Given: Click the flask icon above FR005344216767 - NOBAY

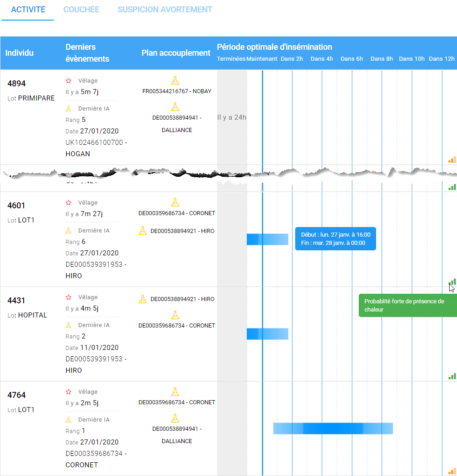Looking at the screenshot, I should pos(175,80).
